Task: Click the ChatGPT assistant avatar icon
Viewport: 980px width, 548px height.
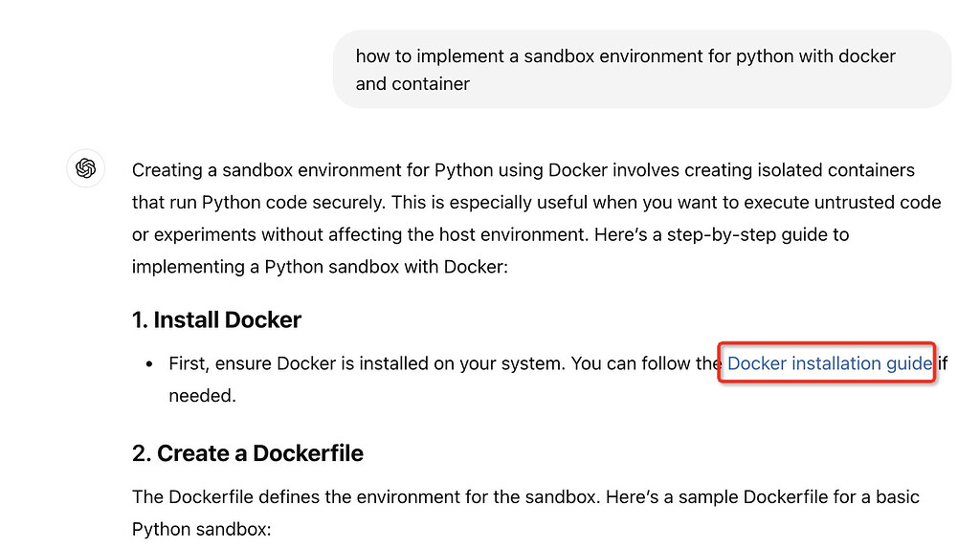Action: (x=85, y=168)
